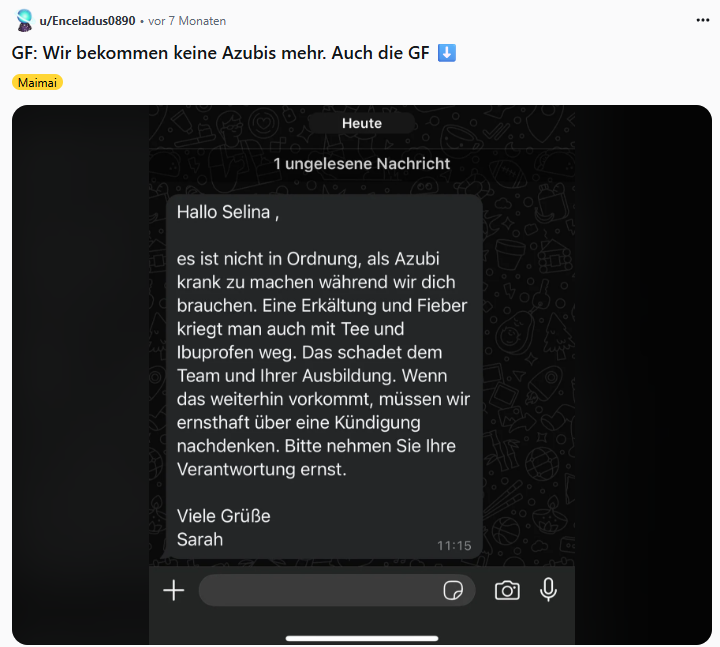
Task: Click the Heute date label in chat
Action: coord(362,124)
